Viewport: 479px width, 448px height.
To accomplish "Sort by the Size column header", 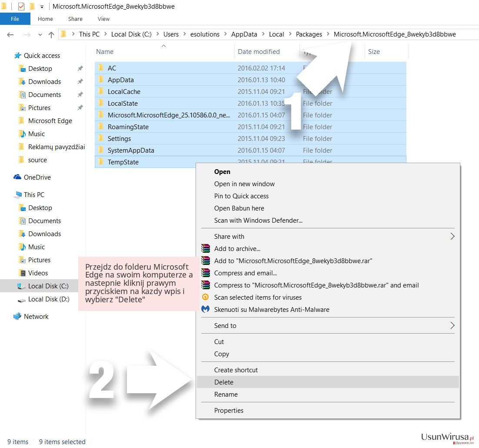I will [x=386, y=52].
